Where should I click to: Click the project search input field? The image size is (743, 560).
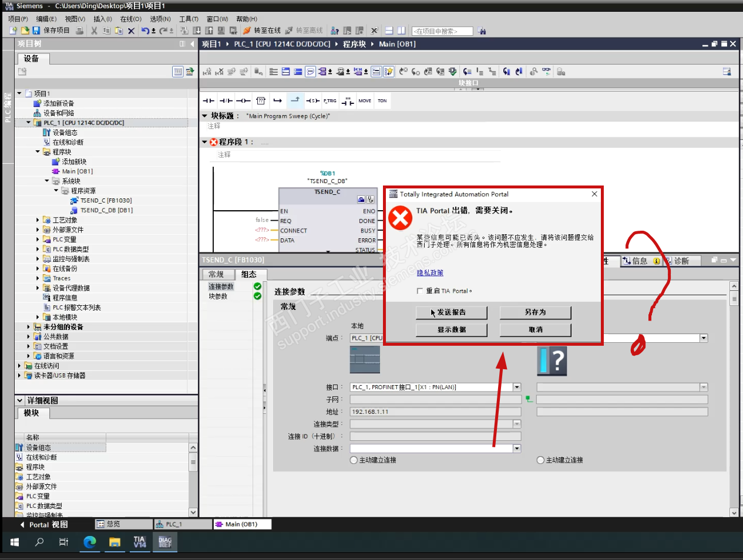pyautogui.click(x=443, y=31)
